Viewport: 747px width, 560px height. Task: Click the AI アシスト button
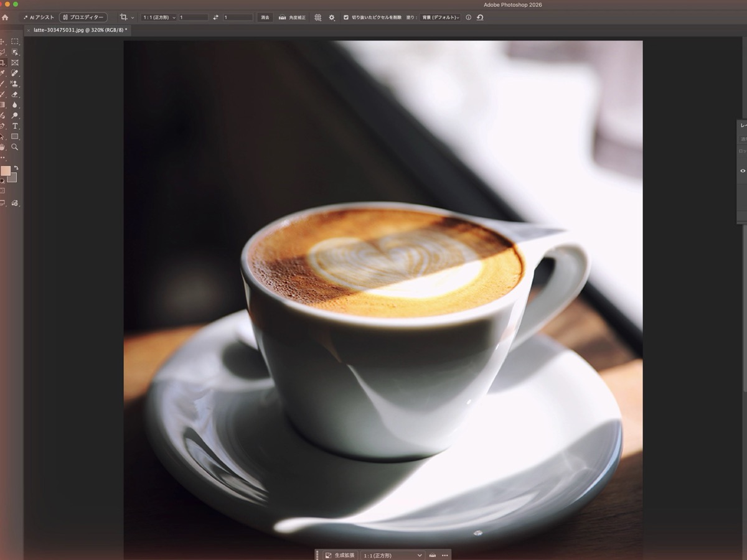click(39, 17)
